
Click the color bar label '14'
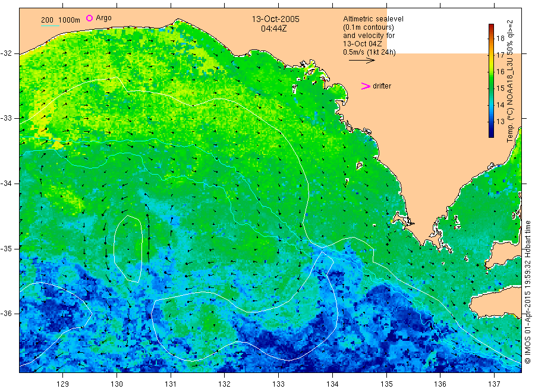pyautogui.click(x=500, y=105)
